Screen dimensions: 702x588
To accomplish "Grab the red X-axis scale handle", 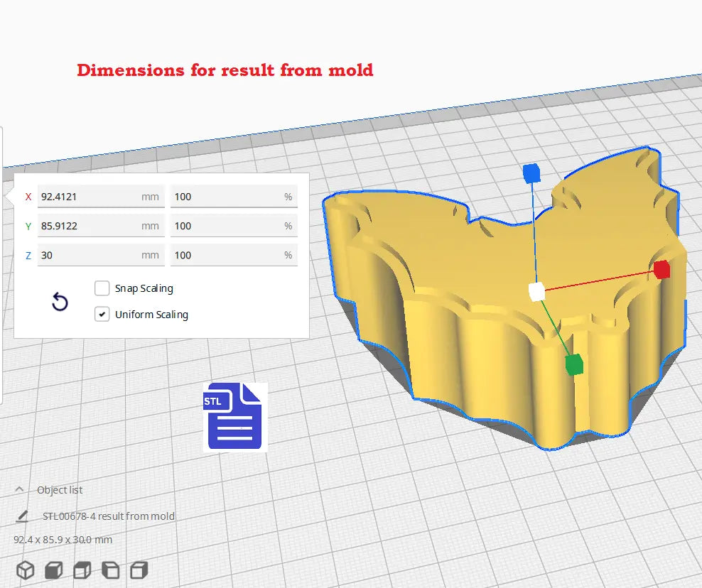I will point(661,269).
